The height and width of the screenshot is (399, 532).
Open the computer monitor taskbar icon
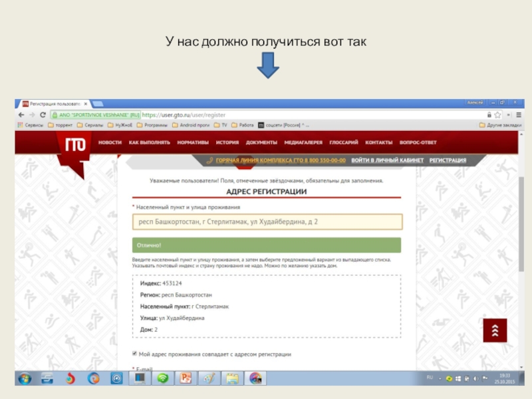(x=140, y=378)
